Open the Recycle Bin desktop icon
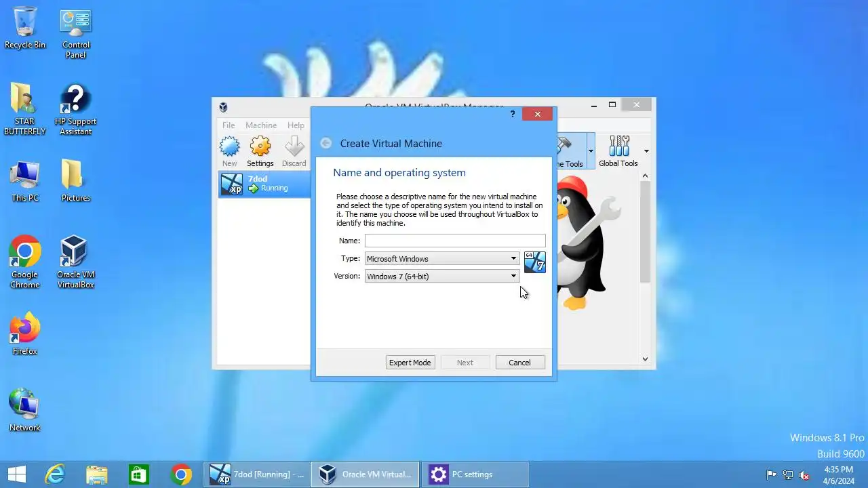Image resolution: width=868 pixels, height=488 pixels. (x=25, y=28)
